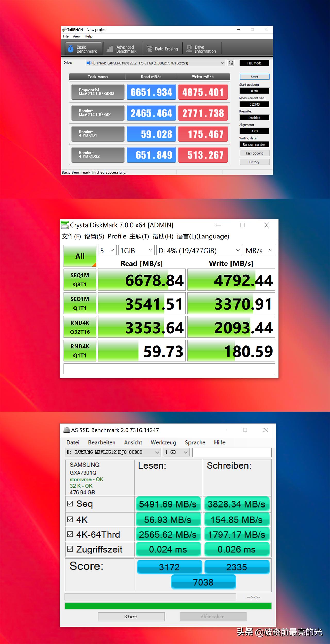This screenshot has width=330, height=644.
Task: Click the Random 4 KB QD32 task button
Action: [x=98, y=155]
